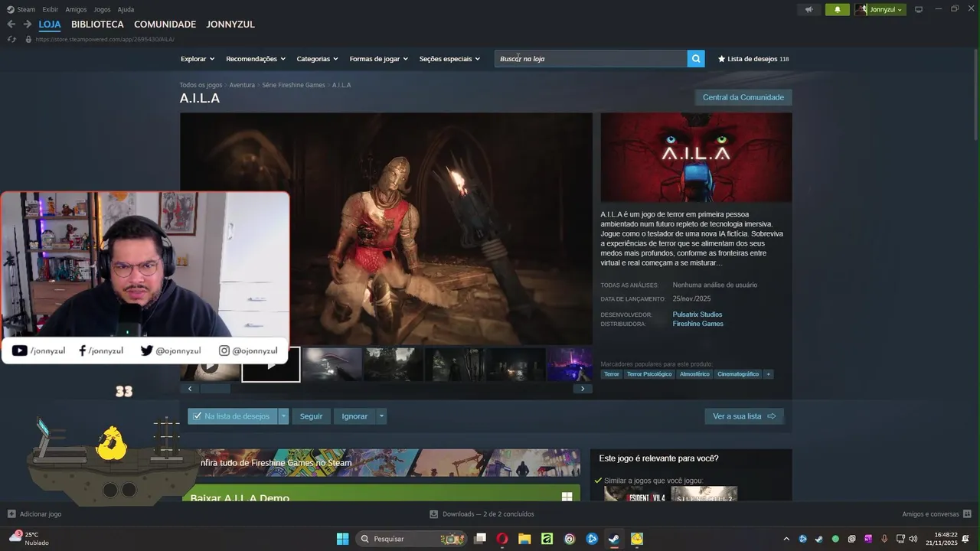
Task: Open the notifications bell icon
Action: tap(837, 9)
